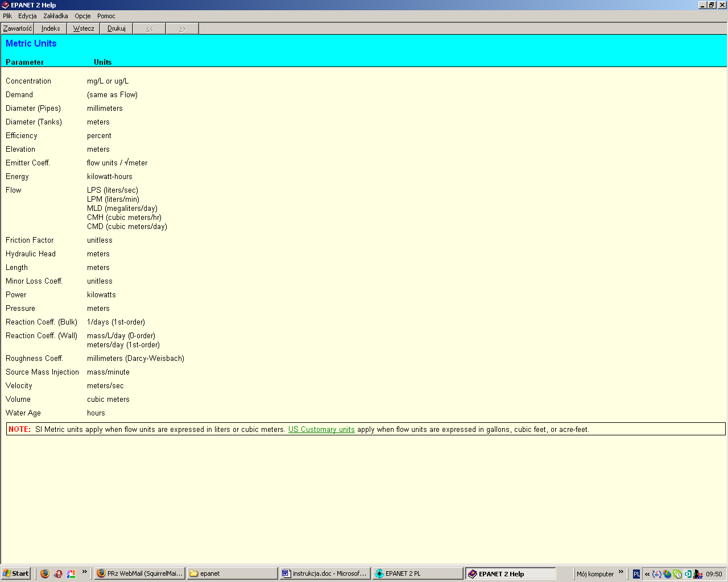
Task: Click the 'kilowatts' units text
Action: 101,295
